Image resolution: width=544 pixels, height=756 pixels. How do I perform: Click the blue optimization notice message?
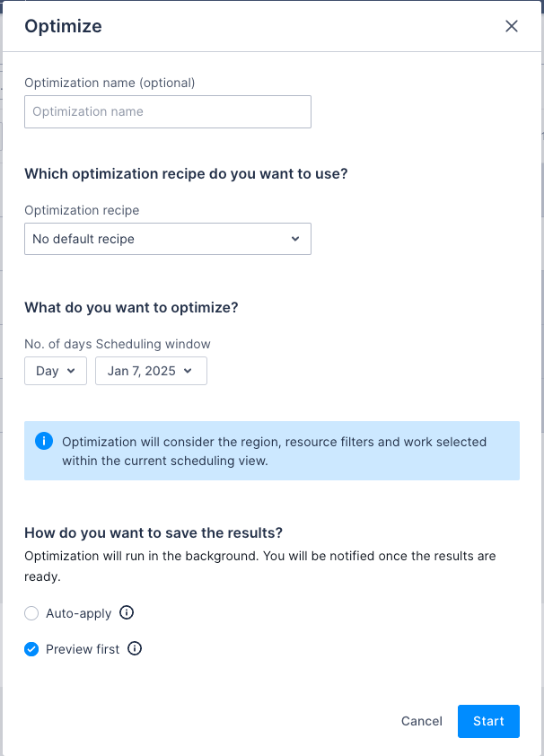click(272, 451)
